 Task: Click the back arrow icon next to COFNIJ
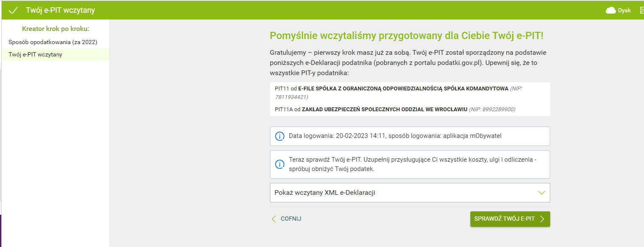tap(274, 219)
